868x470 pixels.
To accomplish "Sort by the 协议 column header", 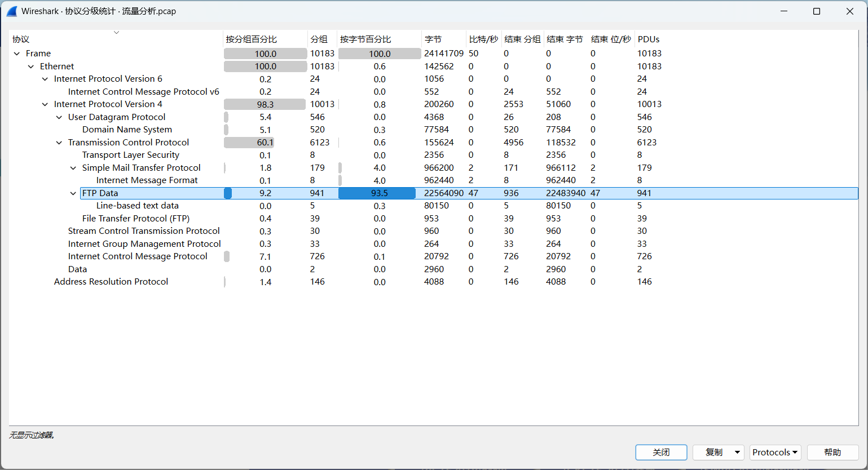I will pos(116,39).
